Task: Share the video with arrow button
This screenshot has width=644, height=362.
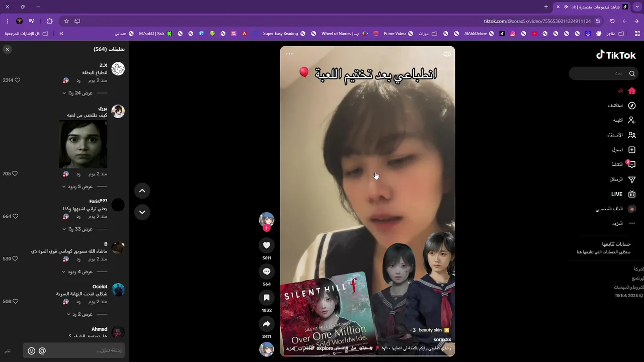Action: 267,324
